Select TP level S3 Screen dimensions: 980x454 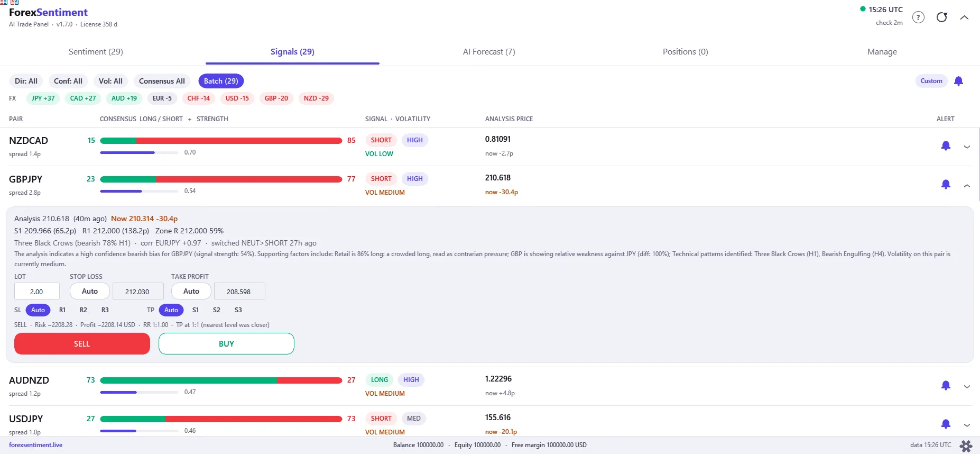pos(238,310)
